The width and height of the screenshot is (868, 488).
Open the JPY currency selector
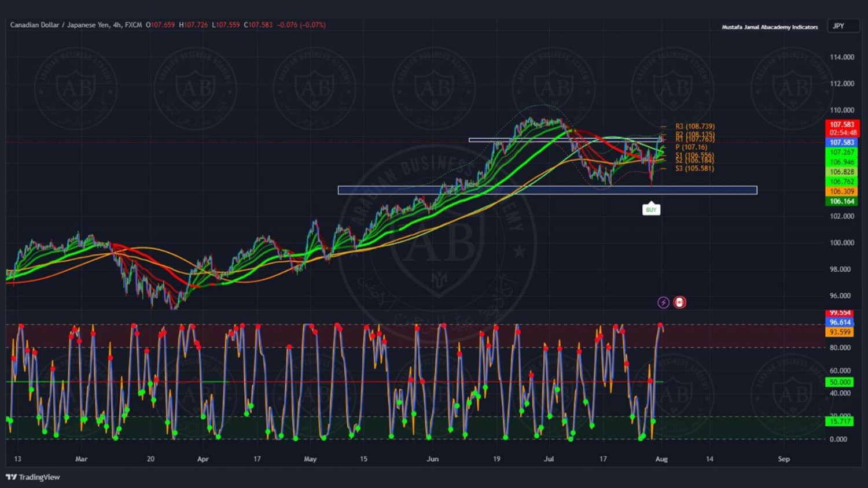pyautogui.click(x=843, y=26)
